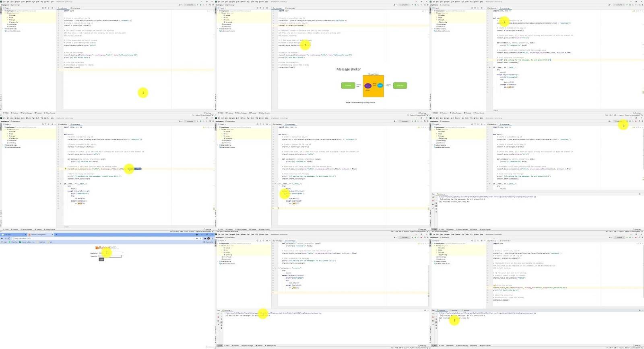Open a new Chrome tab with the plus icon
644x349 pixels.
point(56,234)
